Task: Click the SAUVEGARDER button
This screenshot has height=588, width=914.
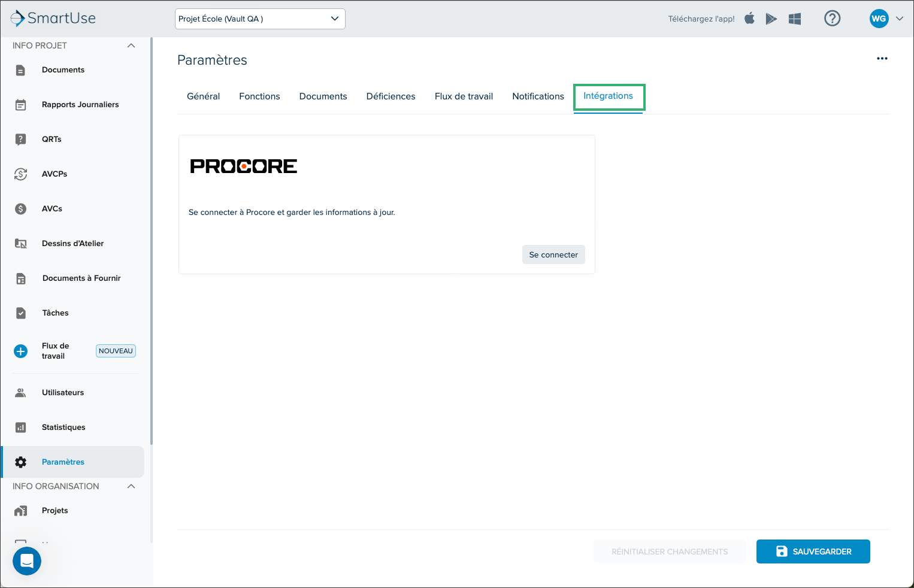Action: click(813, 551)
